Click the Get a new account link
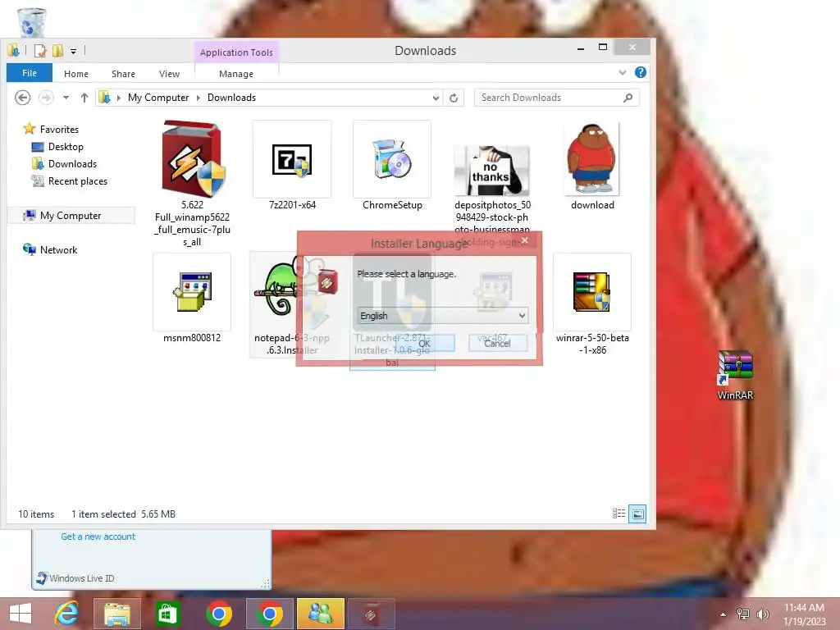This screenshot has height=630, width=840. click(98, 536)
